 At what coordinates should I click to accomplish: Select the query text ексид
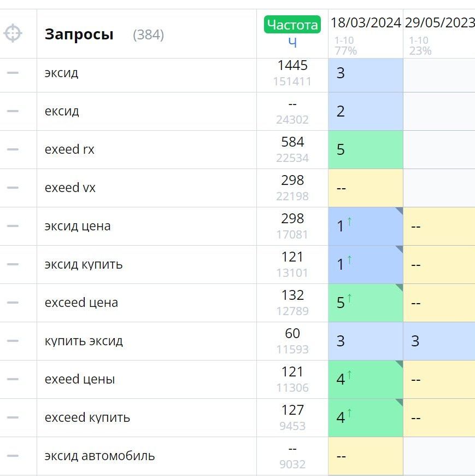click(62, 111)
